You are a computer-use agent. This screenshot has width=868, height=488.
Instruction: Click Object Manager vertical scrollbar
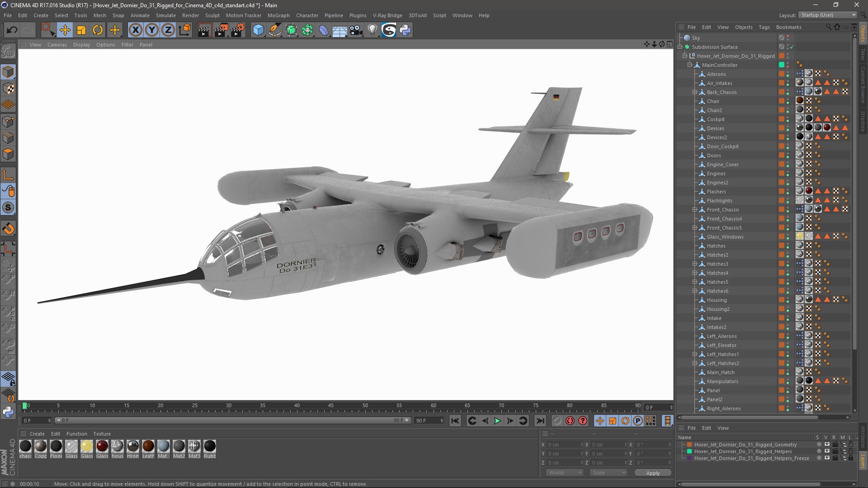854,194
